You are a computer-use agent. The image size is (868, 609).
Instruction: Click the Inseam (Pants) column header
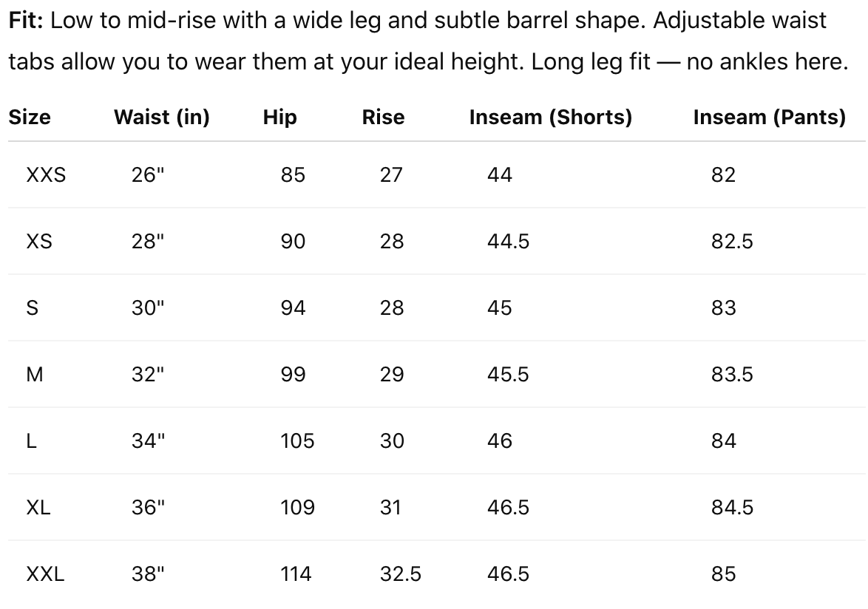(x=769, y=117)
